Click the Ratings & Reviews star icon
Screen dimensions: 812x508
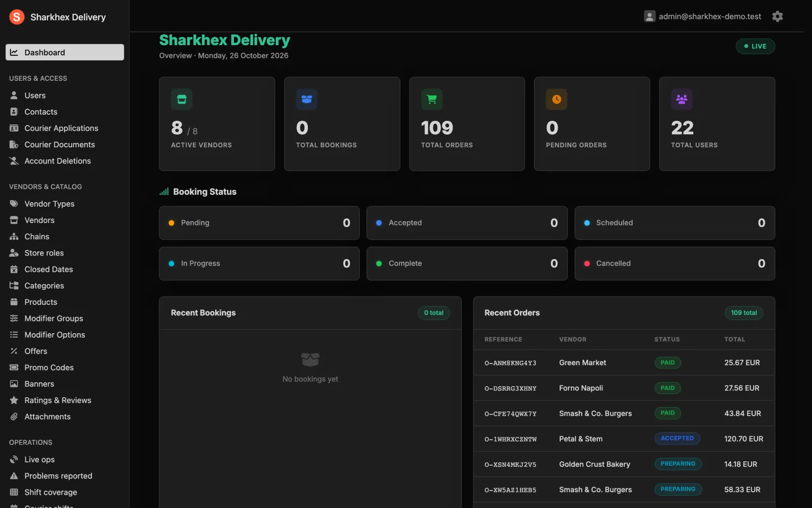point(14,400)
